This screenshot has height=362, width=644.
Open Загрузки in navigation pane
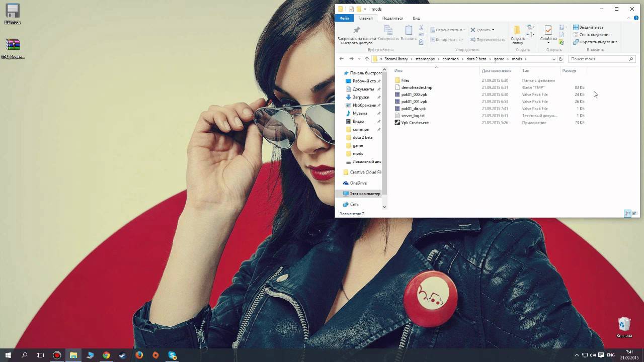point(361,97)
